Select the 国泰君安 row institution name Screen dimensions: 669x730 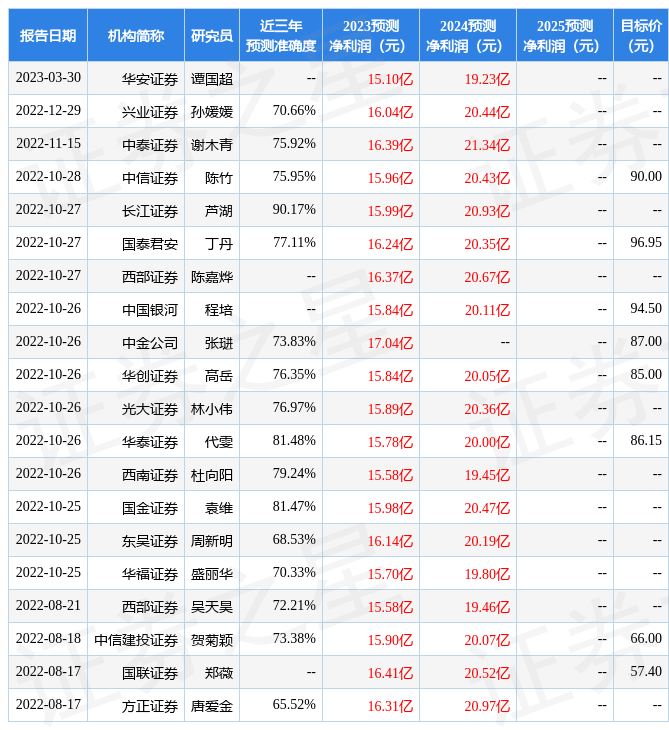[150, 244]
